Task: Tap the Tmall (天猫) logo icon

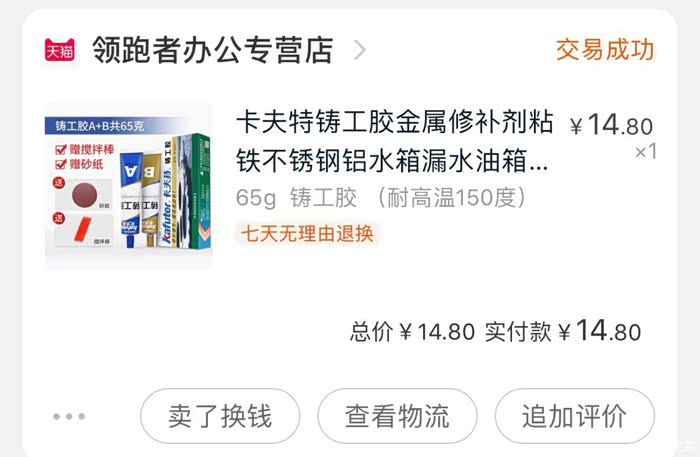Action: [59, 50]
